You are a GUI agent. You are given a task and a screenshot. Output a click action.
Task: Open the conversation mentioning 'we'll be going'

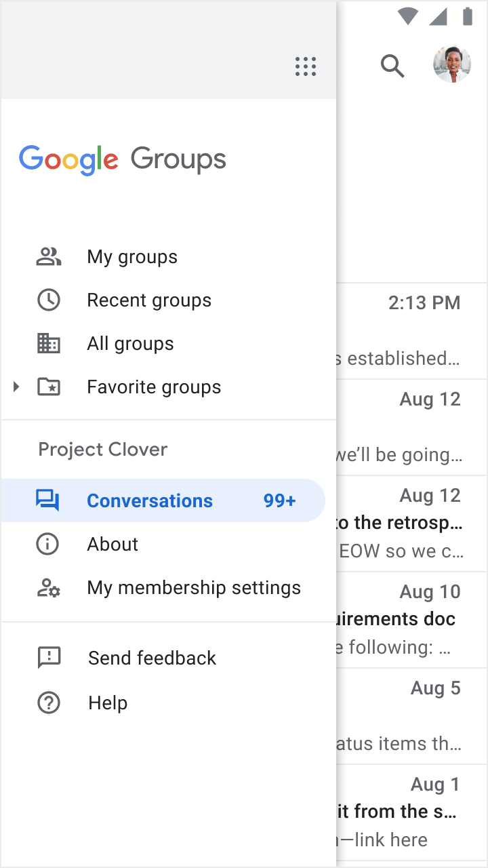(412, 427)
